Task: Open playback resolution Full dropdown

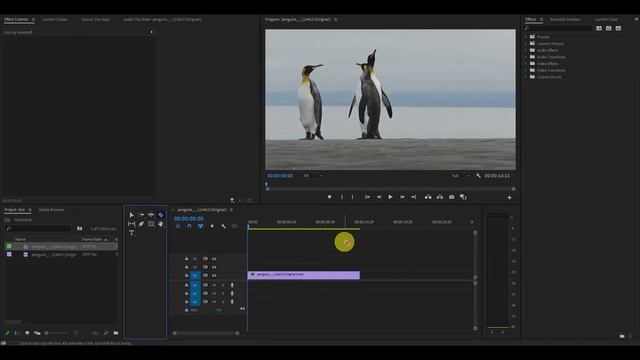Action: (x=461, y=176)
